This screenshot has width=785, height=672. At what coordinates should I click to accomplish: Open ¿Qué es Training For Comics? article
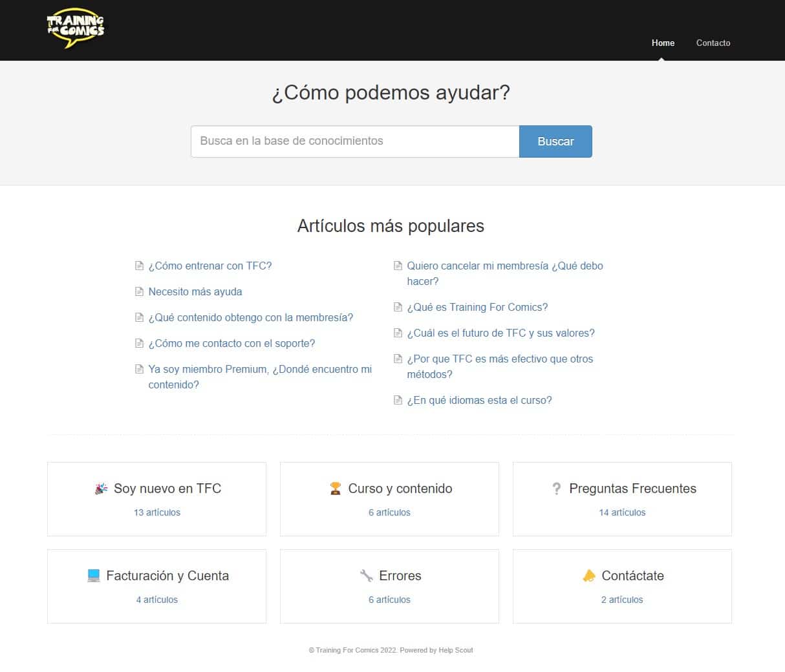477,307
